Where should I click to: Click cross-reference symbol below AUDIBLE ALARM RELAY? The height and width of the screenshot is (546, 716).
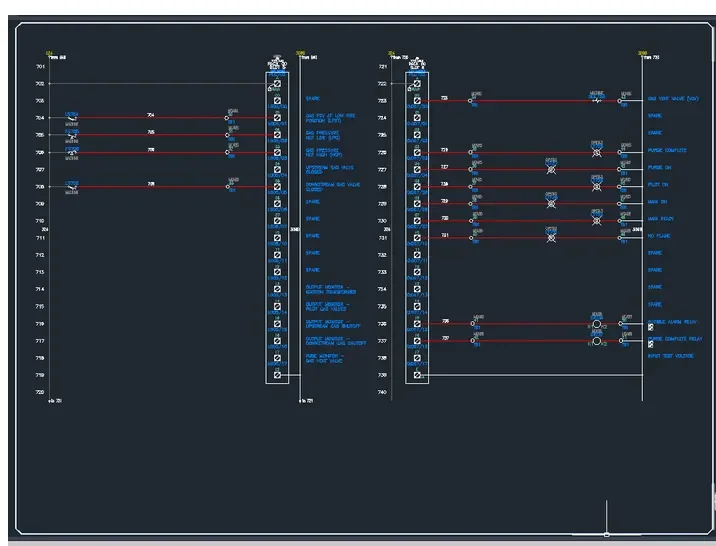pos(651,327)
